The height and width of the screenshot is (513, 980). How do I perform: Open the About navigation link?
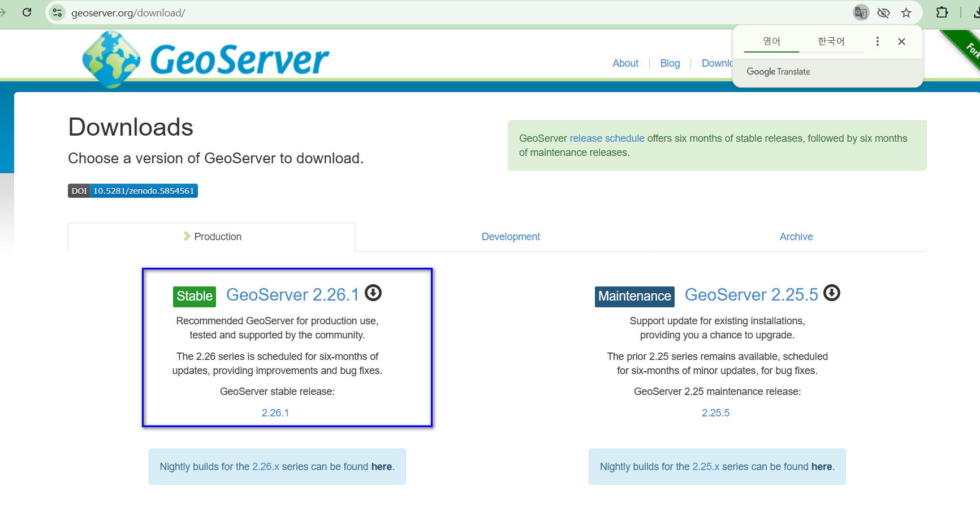coord(625,63)
